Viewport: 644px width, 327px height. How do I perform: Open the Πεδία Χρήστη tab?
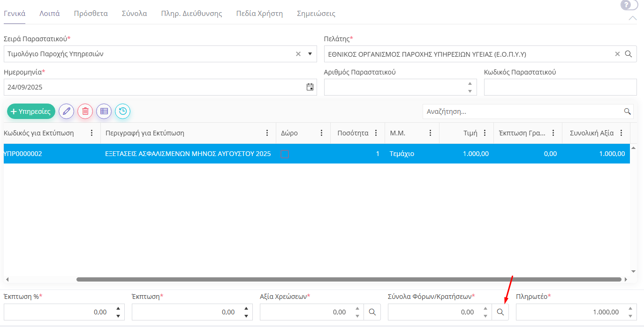(x=259, y=14)
